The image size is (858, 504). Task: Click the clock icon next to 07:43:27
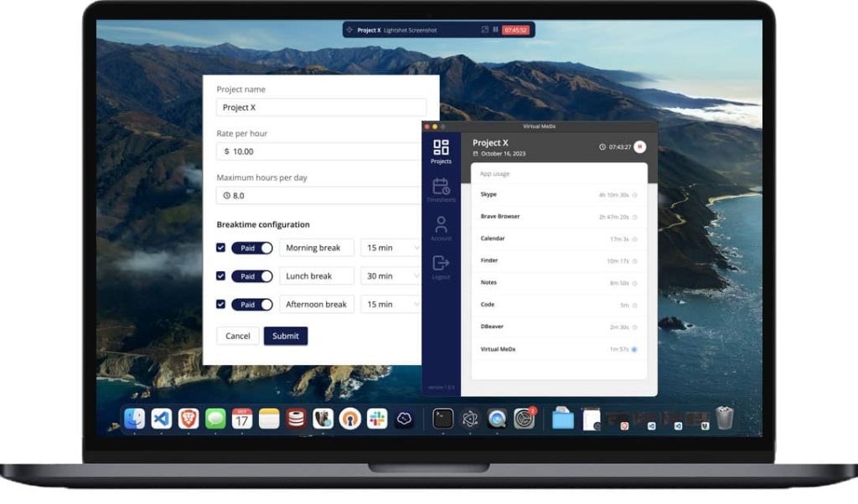click(602, 146)
